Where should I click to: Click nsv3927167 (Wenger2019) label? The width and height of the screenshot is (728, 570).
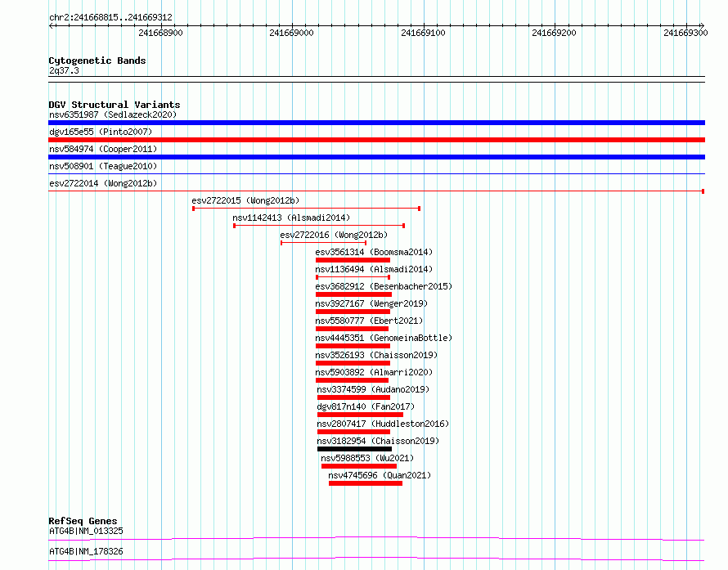tap(371, 303)
